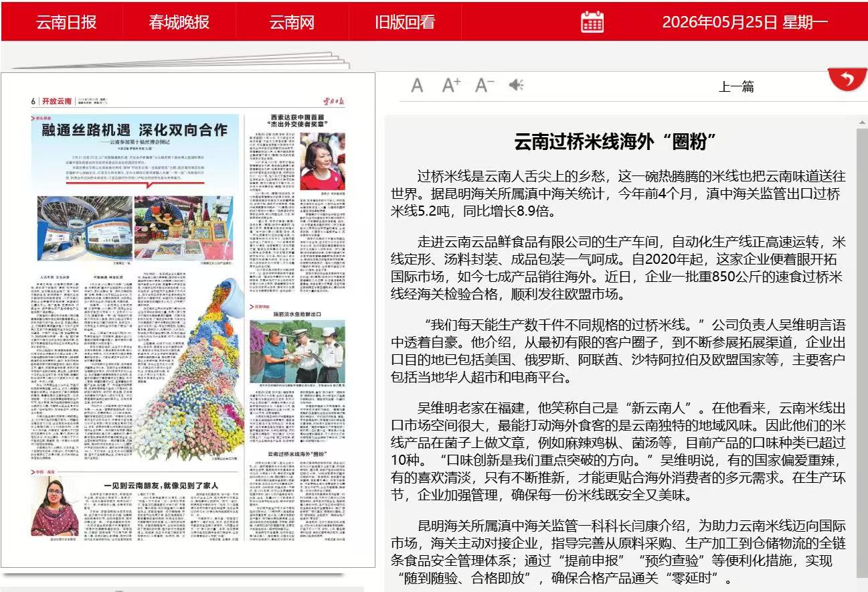Open the 云南日报 tab

click(66, 22)
